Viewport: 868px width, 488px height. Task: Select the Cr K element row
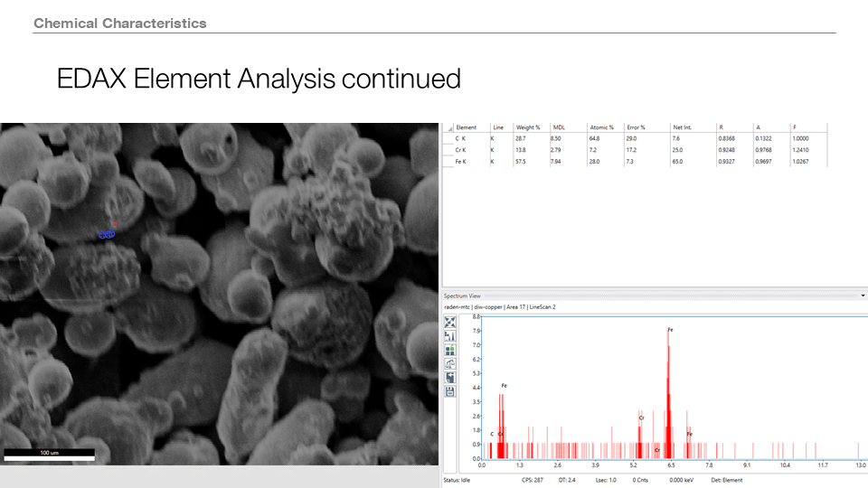coord(461,150)
